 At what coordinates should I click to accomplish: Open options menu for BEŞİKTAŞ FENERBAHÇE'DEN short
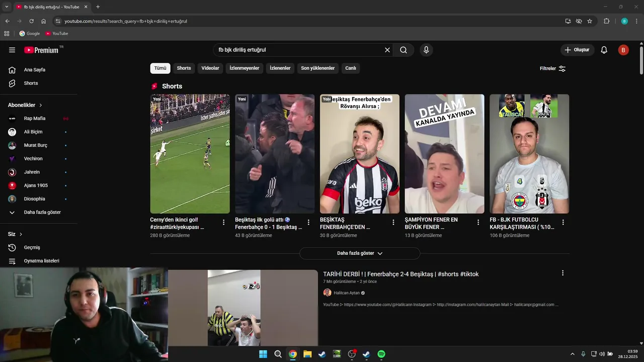(x=393, y=222)
